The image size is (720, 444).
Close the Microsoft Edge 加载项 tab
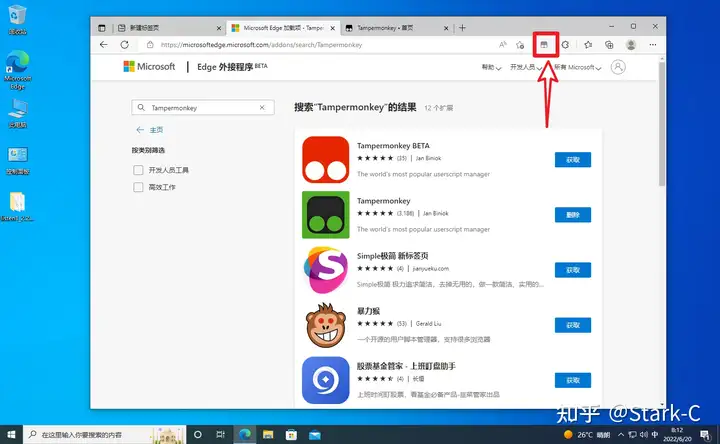[x=332, y=28]
